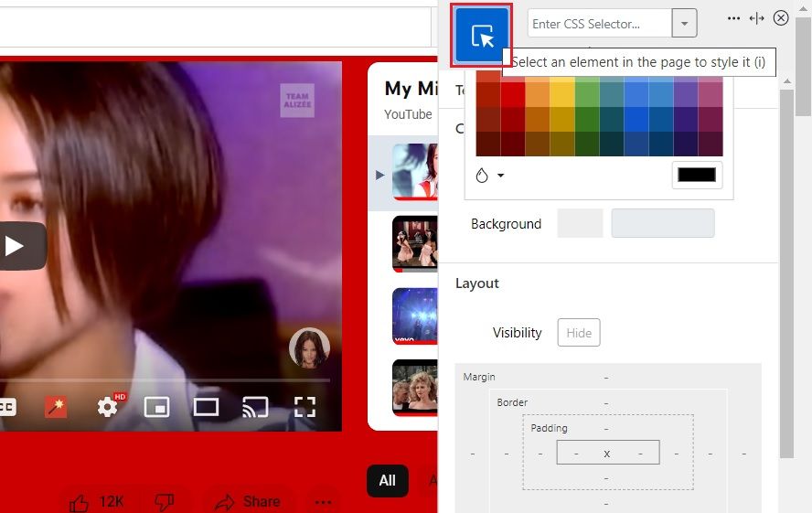Image resolution: width=812 pixels, height=513 pixels.
Task: Open the fourth playlist thumbnail with blonde woman
Action: pyautogui.click(x=415, y=388)
